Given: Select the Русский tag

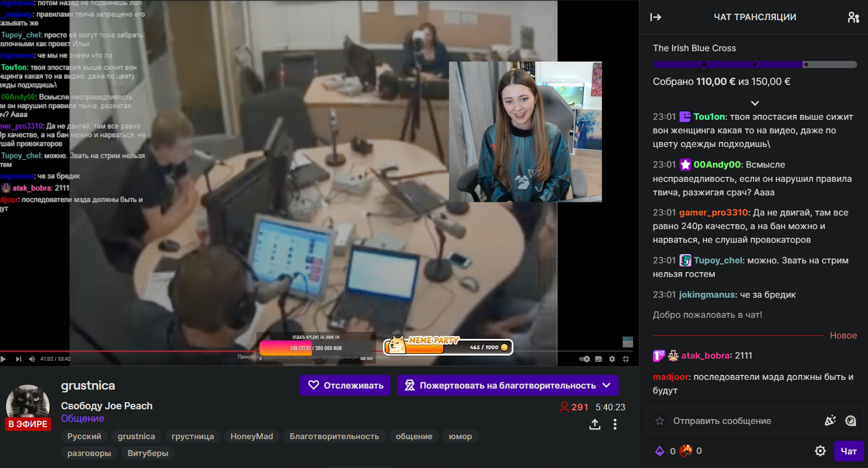Looking at the screenshot, I should (84, 436).
